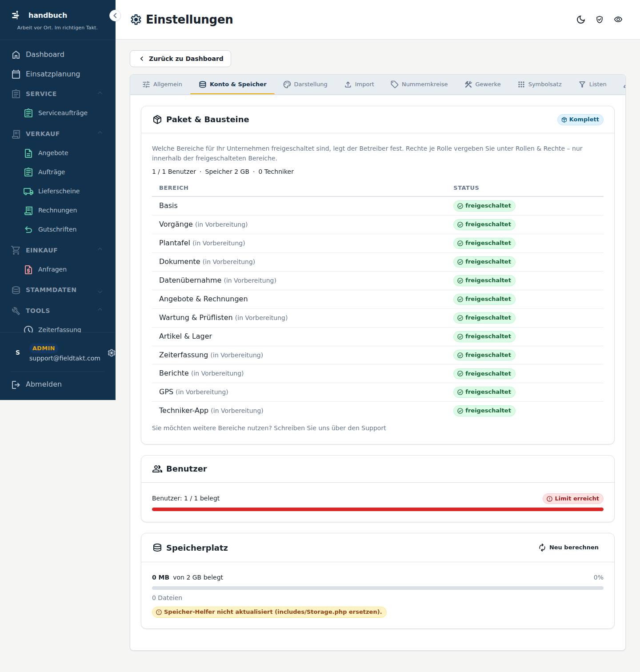This screenshot has height=672, width=640.
Task: Open the Darstellung tab
Action: point(305,84)
